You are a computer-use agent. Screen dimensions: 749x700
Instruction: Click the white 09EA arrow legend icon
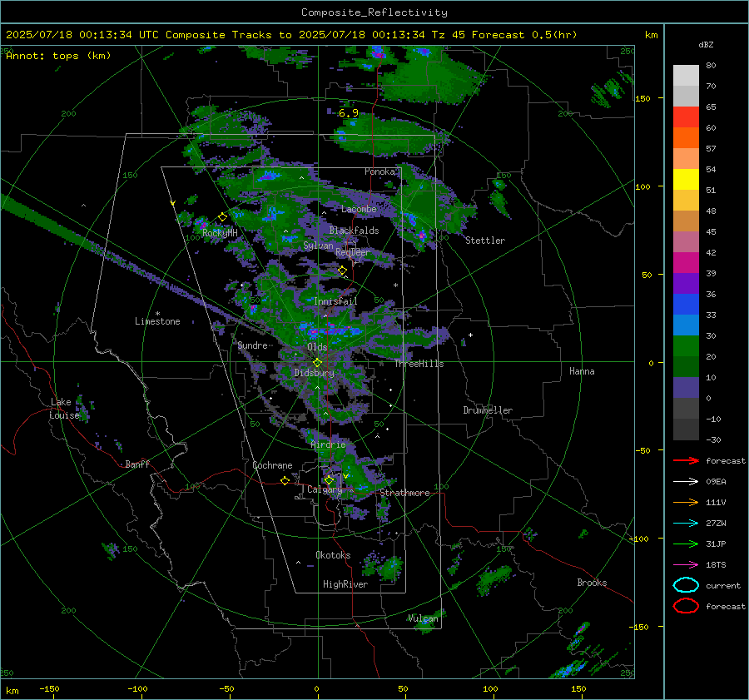click(x=686, y=482)
